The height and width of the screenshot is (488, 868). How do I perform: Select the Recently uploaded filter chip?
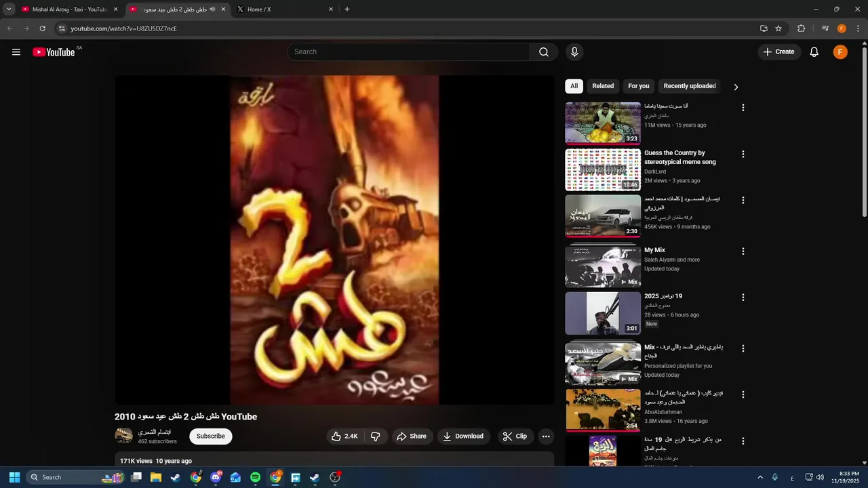point(690,86)
